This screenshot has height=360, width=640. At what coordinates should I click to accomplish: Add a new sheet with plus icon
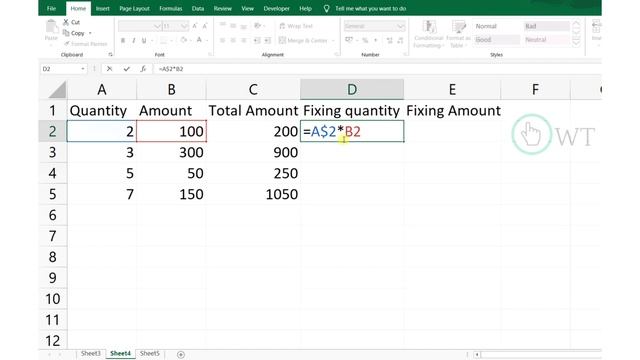coord(181,355)
